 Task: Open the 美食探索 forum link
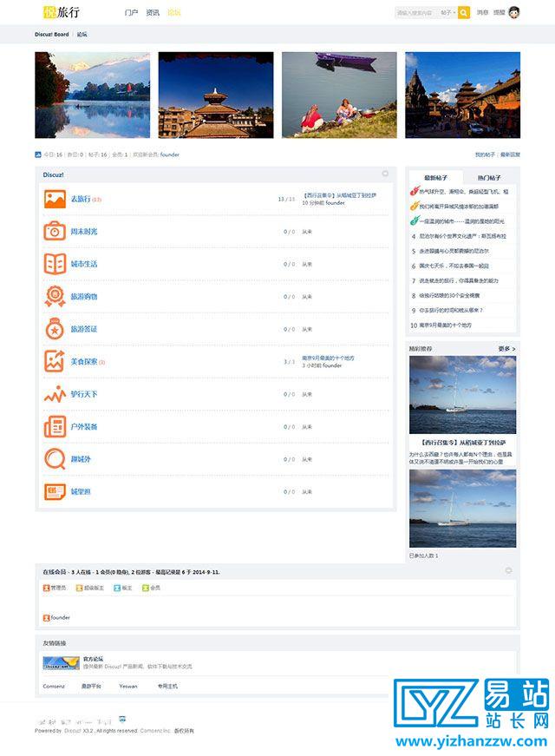coord(84,361)
